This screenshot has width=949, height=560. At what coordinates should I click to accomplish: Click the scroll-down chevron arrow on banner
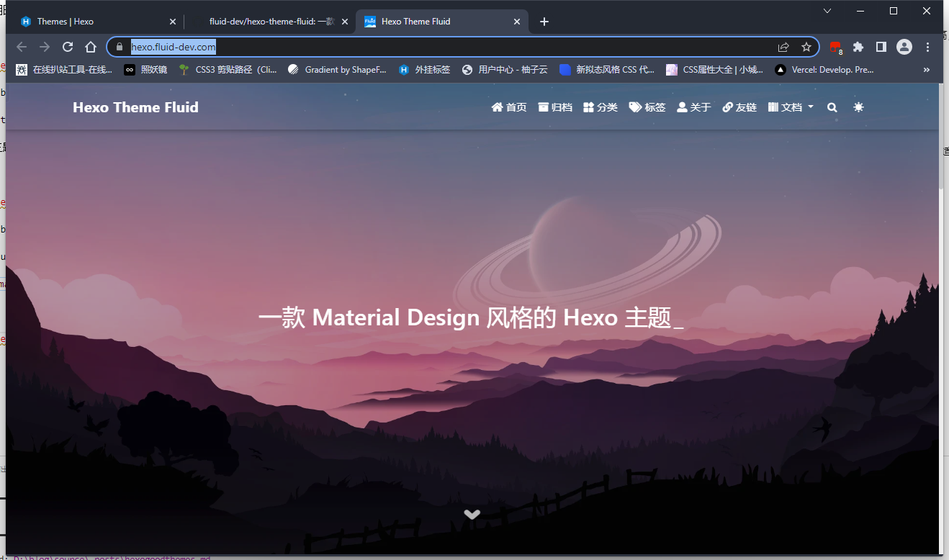coord(472,514)
